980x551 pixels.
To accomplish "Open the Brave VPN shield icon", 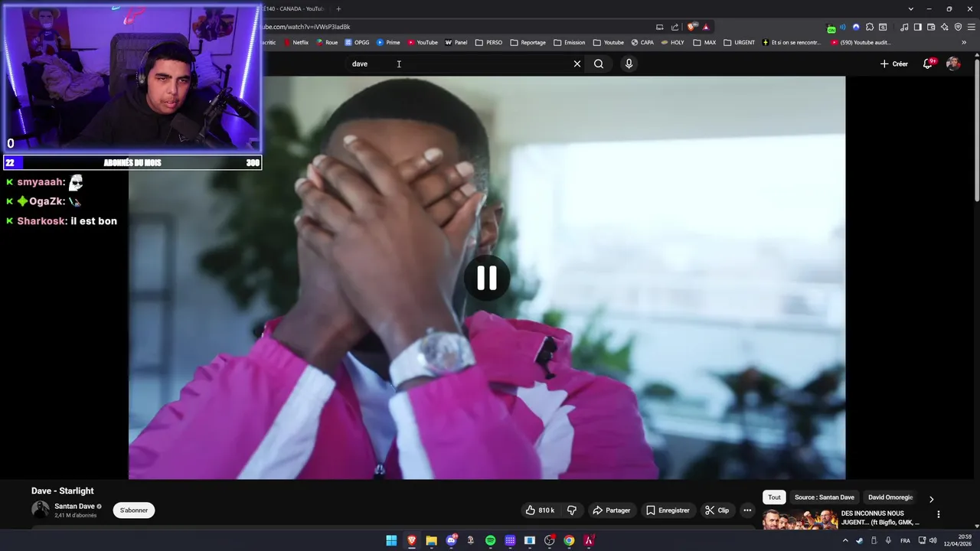I will point(958,27).
